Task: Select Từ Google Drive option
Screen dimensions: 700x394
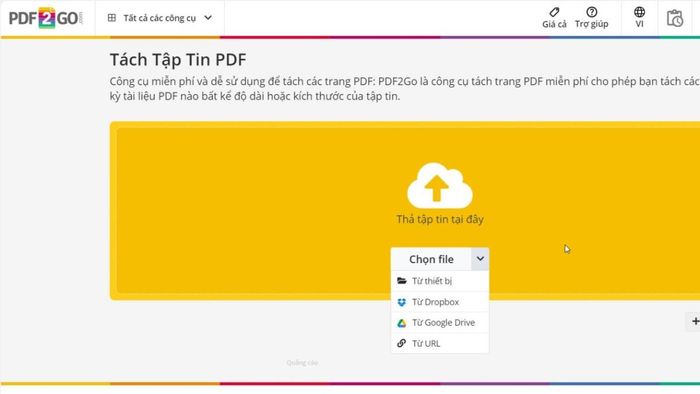Action: [440, 323]
